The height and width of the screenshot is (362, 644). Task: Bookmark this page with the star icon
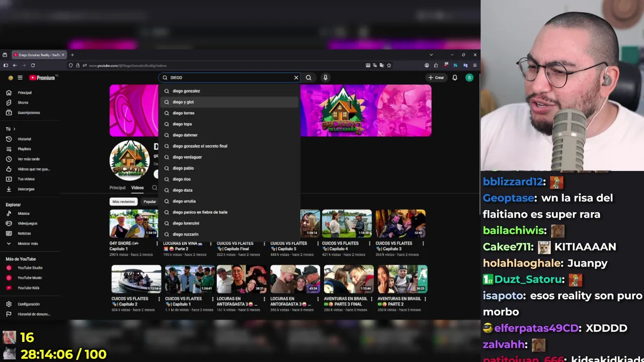389,65
